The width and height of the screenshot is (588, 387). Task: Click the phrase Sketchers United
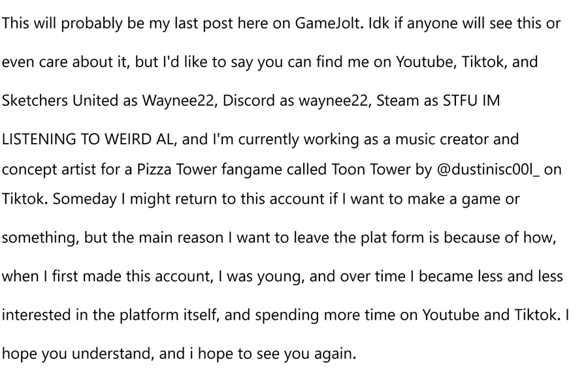coord(60,101)
